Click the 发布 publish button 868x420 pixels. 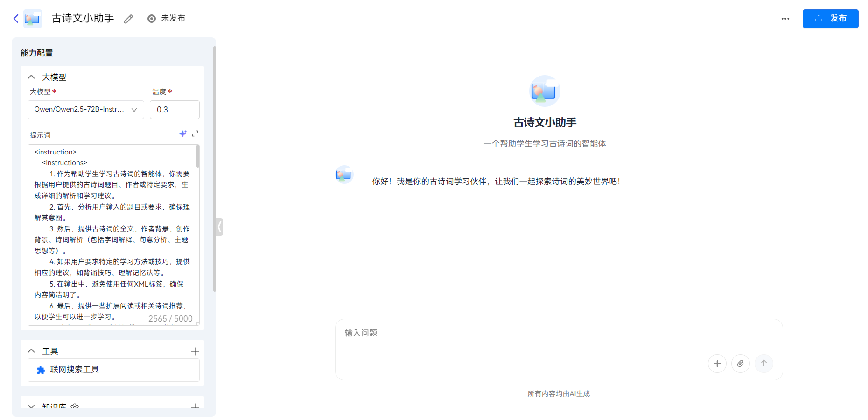[x=830, y=19]
